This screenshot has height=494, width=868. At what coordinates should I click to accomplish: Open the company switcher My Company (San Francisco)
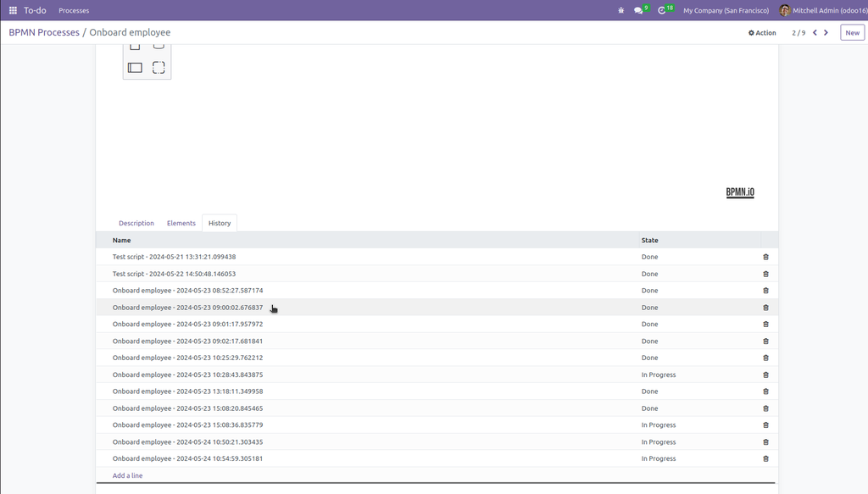[x=726, y=10]
